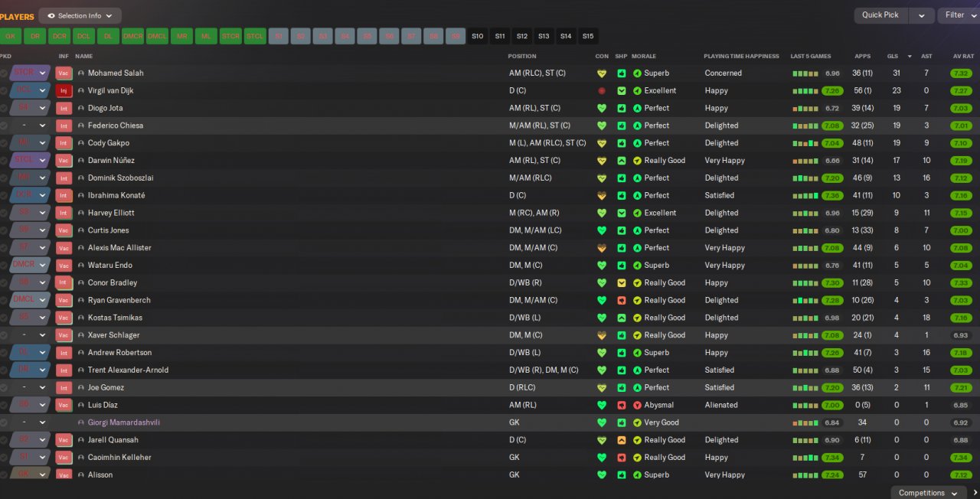Toggle the picked checkmark for Ibrahima Konaté
Screen dimensions: 980x499
(x=4, y=196)
